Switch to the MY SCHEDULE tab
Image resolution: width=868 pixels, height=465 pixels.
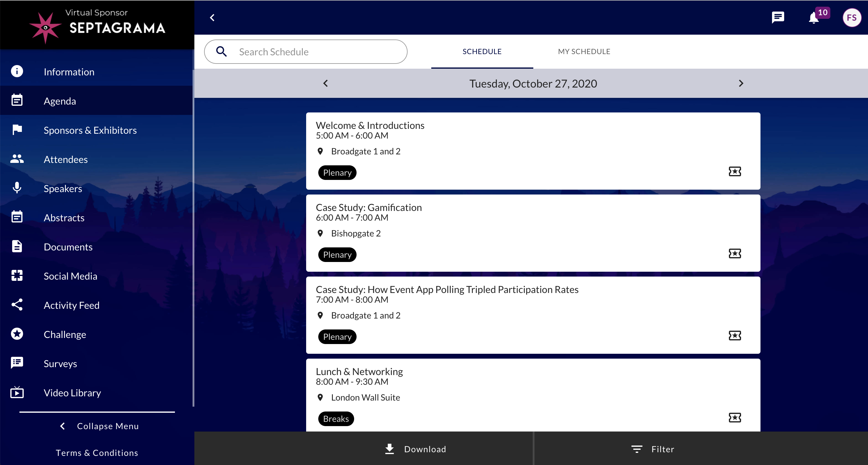click(584, 52)
